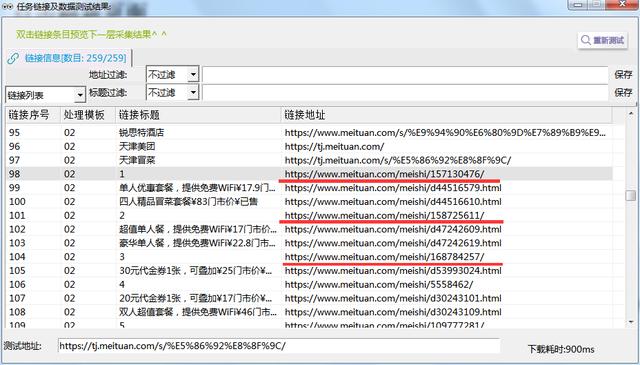The height and width of the screenshot is (365, 640).
Task: Select row 97 天津冒菜
Action: pyautogui.click(x=309, y=160)
